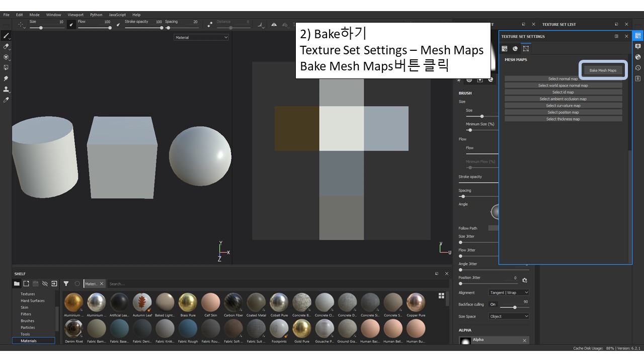Screen dimensions: 644x362
Task: Select the Hard Surfaces shelf category
Action: click(32, 301)
